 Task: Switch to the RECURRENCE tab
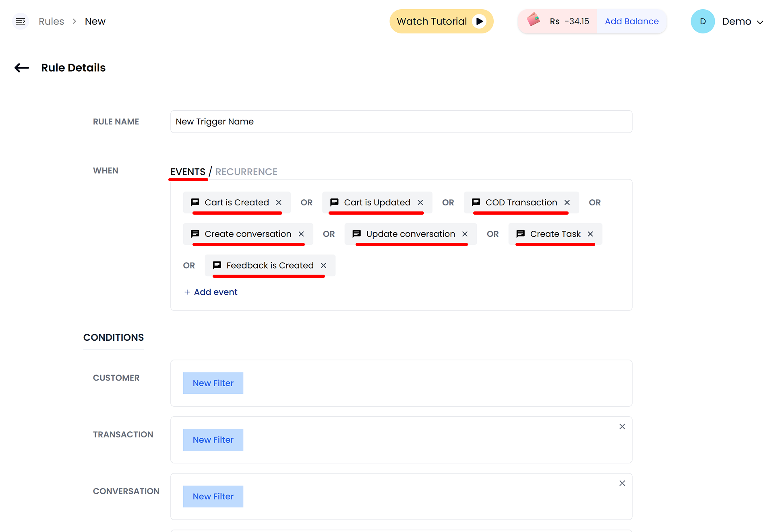246,172
